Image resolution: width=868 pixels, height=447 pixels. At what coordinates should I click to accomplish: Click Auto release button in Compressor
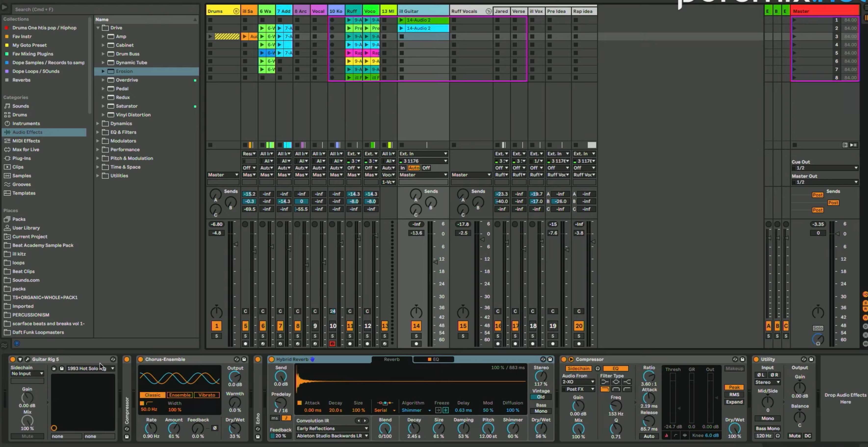tap(649, 436)
